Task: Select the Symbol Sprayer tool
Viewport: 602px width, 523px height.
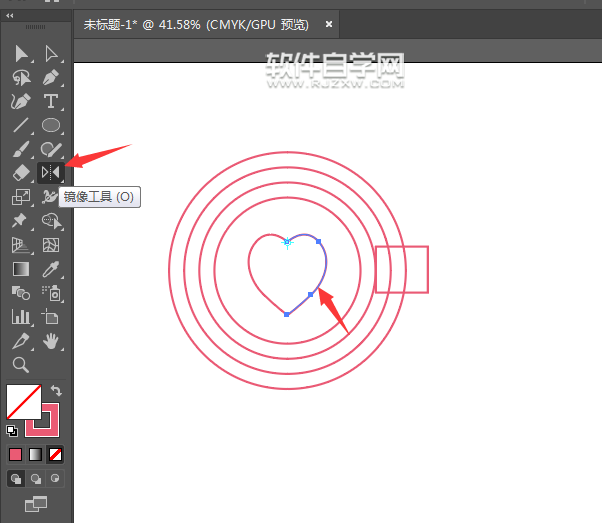Action: 51,293
